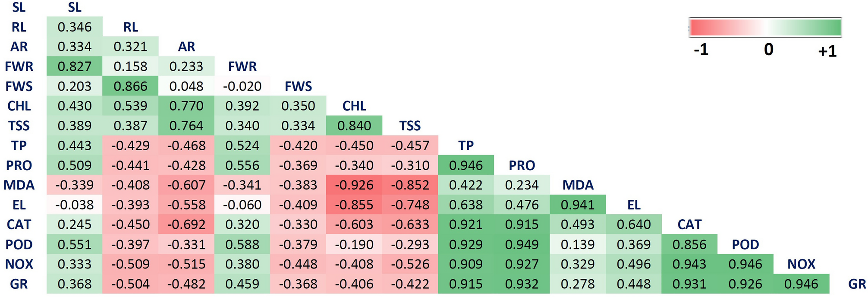Click the diagonal NOX column header
Screen dimensions: 868x297
(x=801, y=264)
